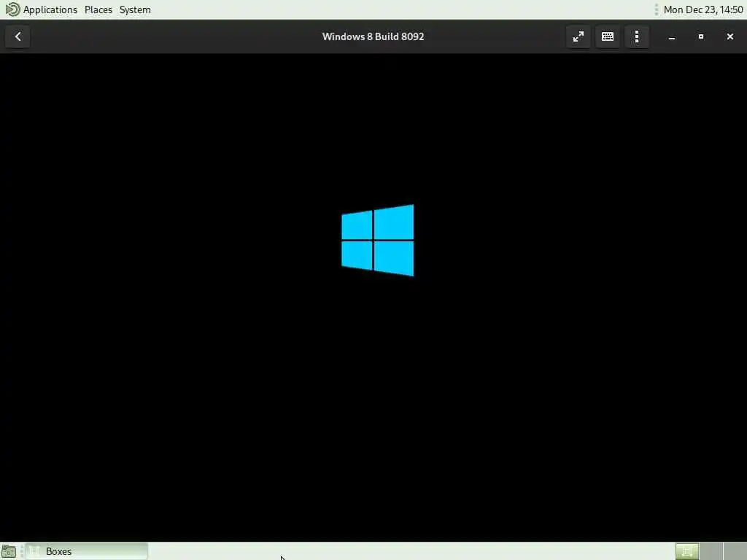The image size is (747, 560).
Task: Switch to the second workspace in switcher
Action: click(711, 551)
